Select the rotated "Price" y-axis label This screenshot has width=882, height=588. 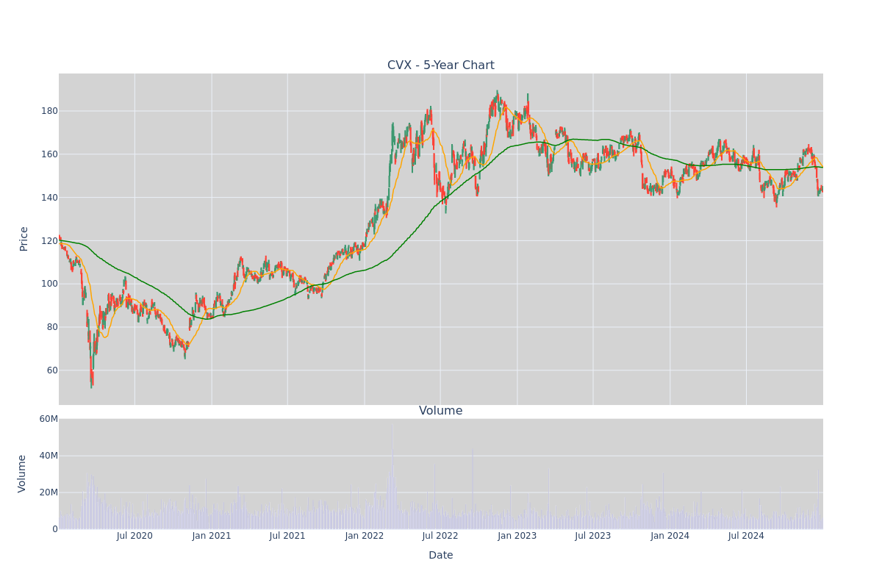click(24, 239)
